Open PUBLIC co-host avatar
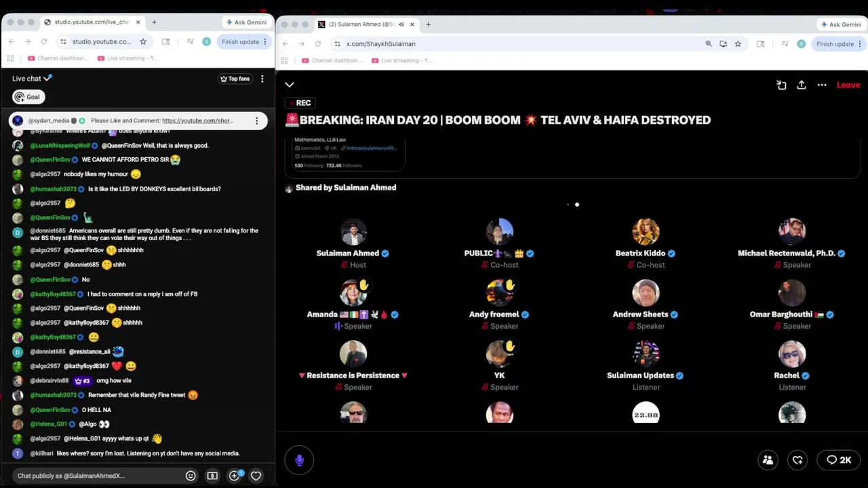868x488 pixels. pos(500,232)
